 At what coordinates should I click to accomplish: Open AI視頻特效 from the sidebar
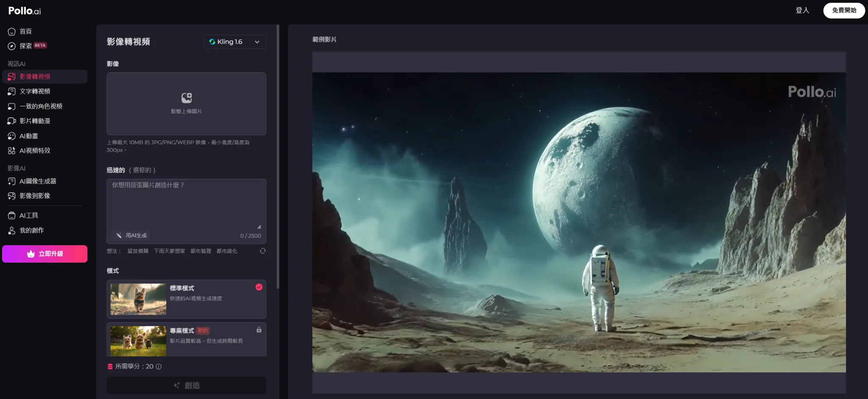point(35,151)
